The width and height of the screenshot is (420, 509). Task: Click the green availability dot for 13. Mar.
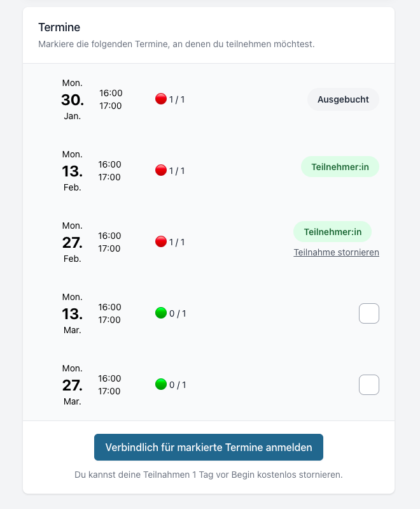click(x=161, y=313)
